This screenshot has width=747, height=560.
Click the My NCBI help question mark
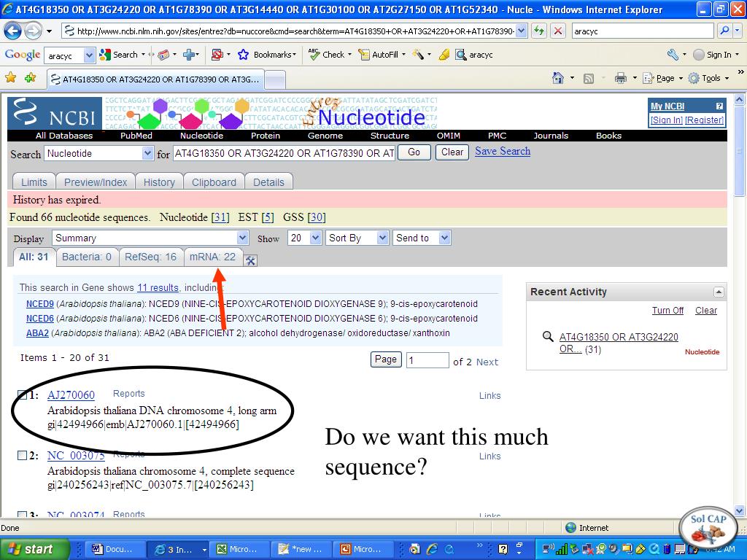[x=719, y=106]
